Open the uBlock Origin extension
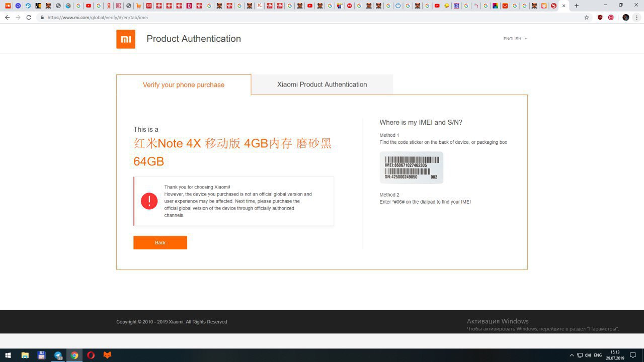644x362 pixels. pos(600,17)
